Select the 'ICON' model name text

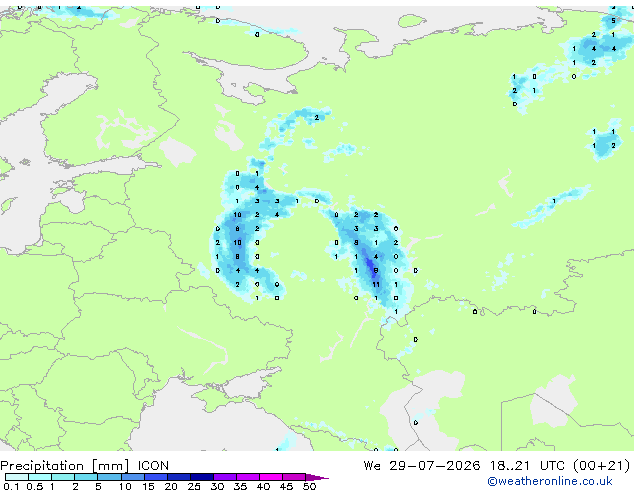153,466
